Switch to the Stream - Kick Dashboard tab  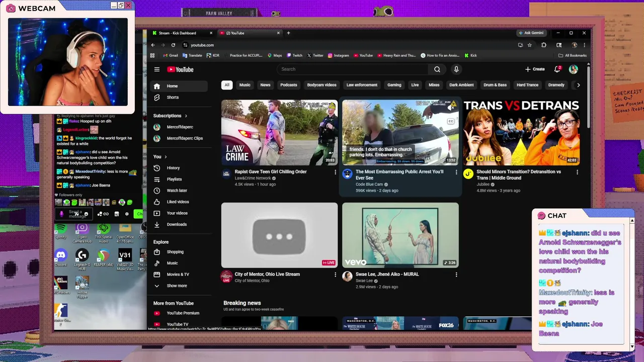tap(183, 33)
